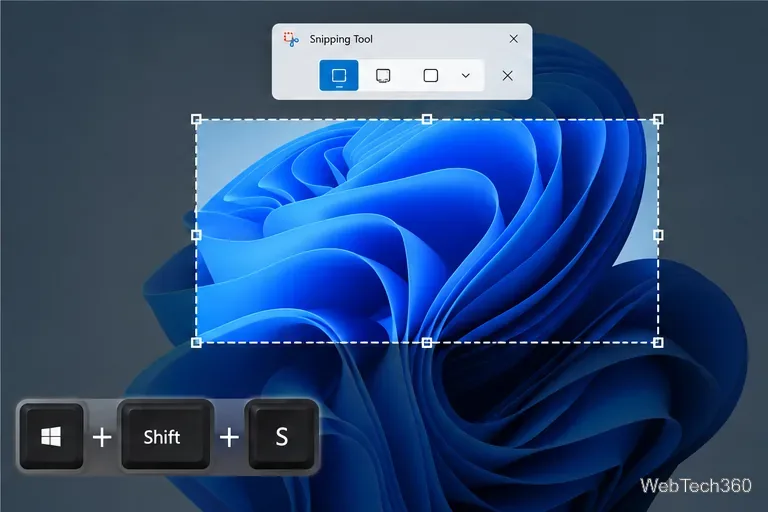Select the Rectangle snip mode
The image size is (768, 512).
click(x=338, y=75)
